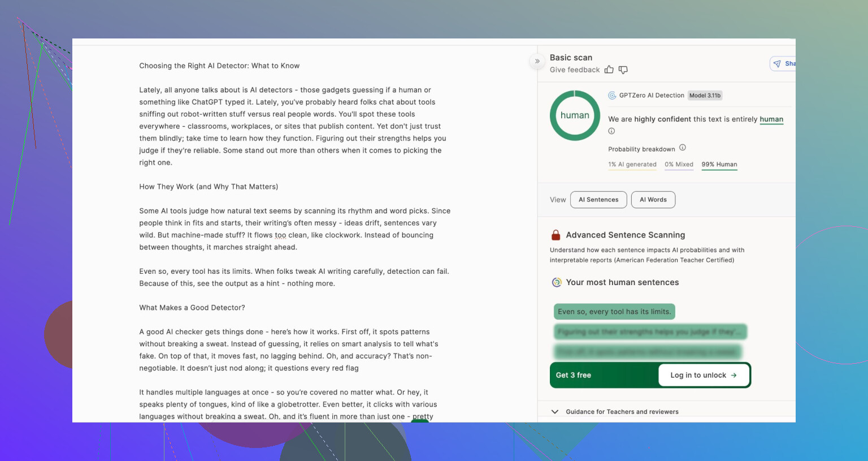Click the GPTZero AI Detection logo icon
The height and width of the screenshot is (461, 868).
(612, 96)
